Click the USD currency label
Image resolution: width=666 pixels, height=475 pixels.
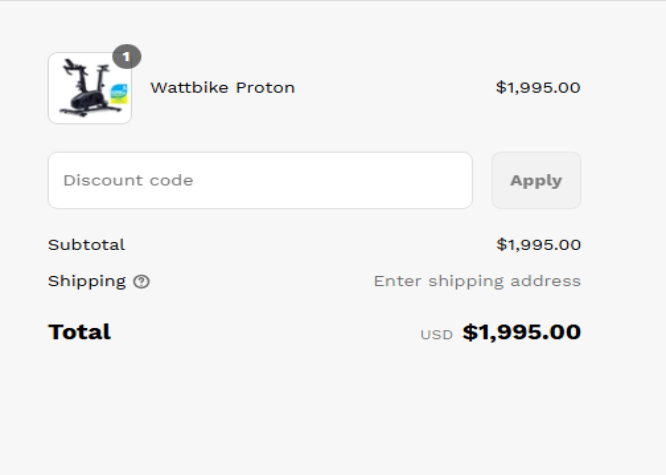pos(436,335)
